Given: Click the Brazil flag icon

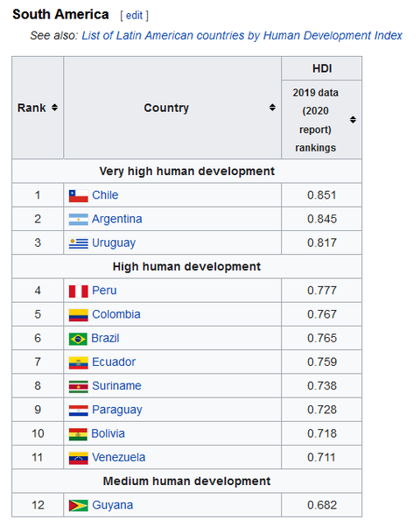Looking at the screenshot, I should click(78, 339).
